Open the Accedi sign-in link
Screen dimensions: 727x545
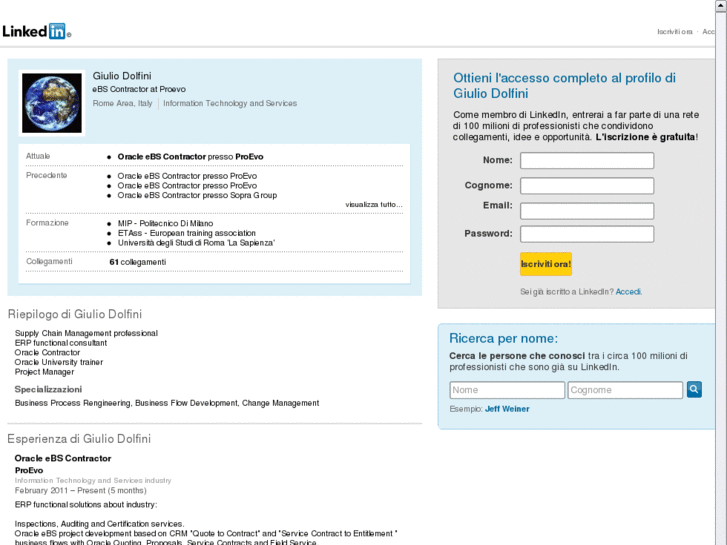(x=628, y=292)
